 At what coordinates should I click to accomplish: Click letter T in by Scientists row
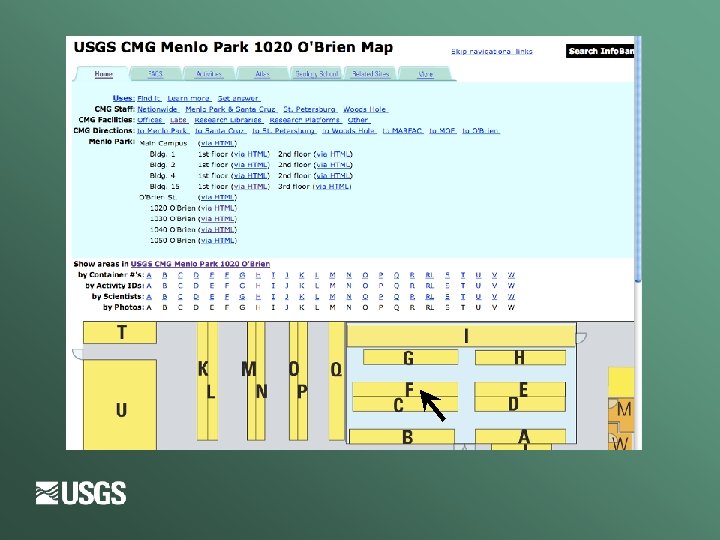(x=463, y=297)
